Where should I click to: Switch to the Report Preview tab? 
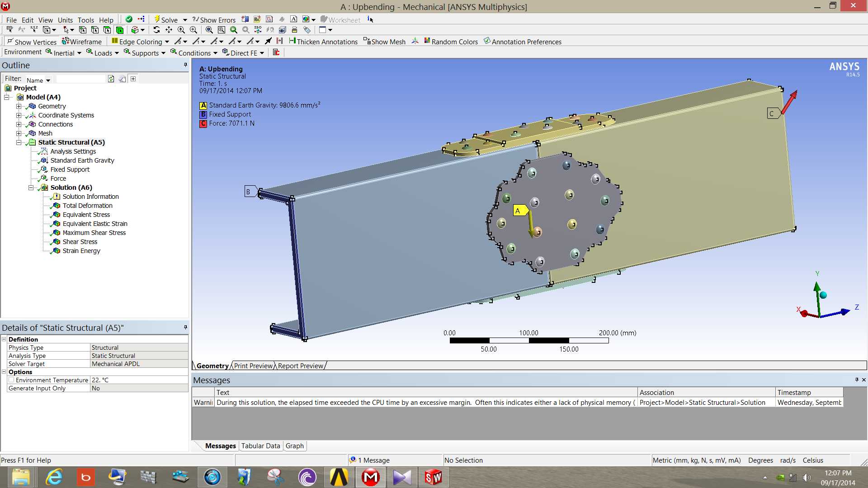301,366
